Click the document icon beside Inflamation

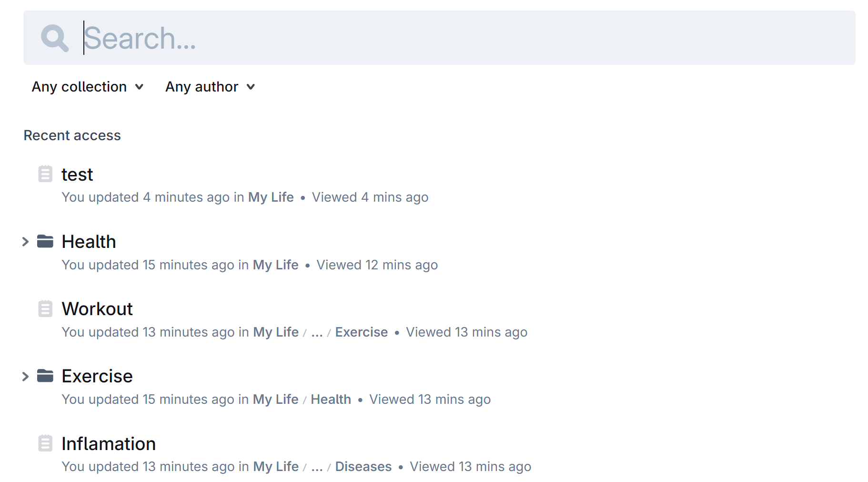click(x=45, y=443)
